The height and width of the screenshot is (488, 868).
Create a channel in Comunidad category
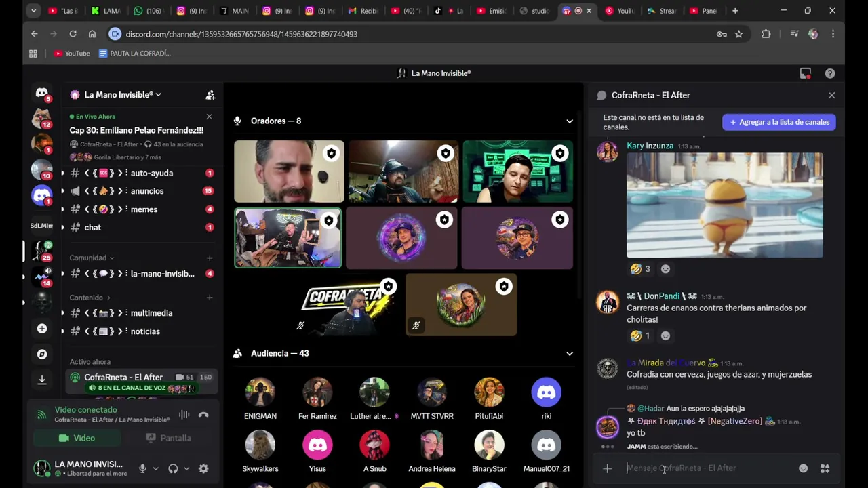coord(209,258)
